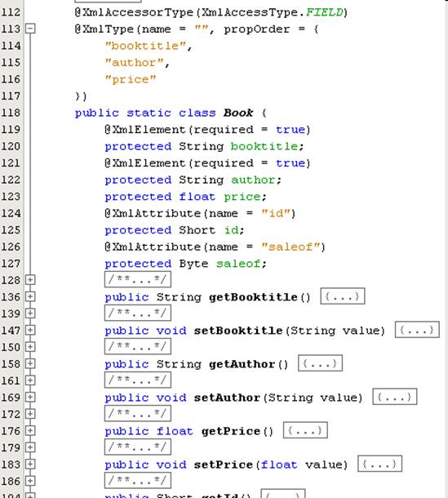Open collapsed body of setAuthor method
448x498 pixels.
tap(395, 397)
